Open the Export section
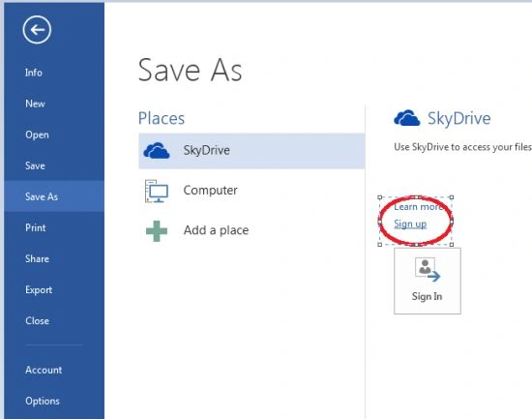Viewport: 532px width, 419px height. (39, 290)
